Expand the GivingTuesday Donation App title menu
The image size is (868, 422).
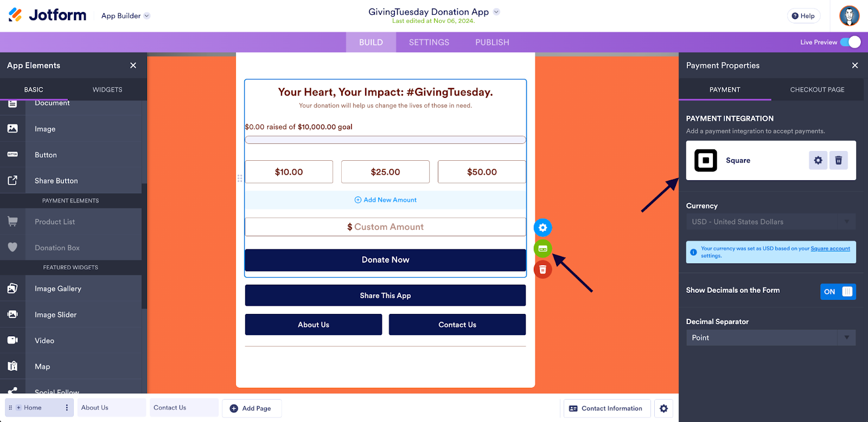(x=496, y=11)
